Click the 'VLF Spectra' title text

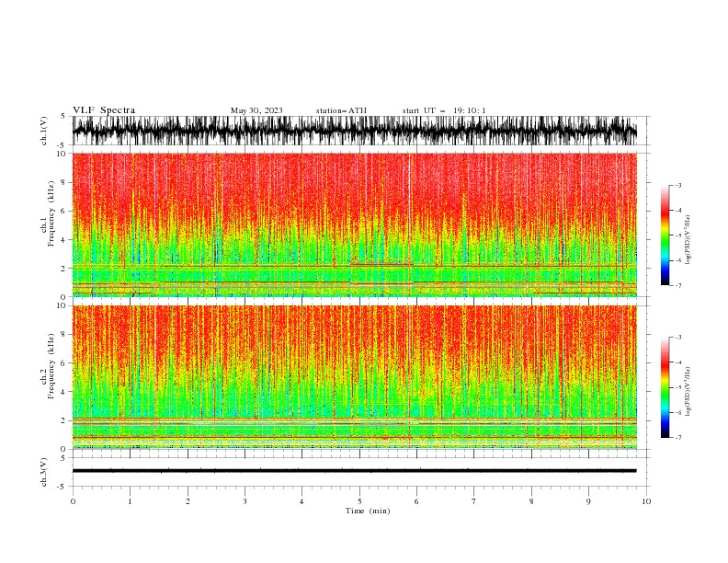pos(104,110)
